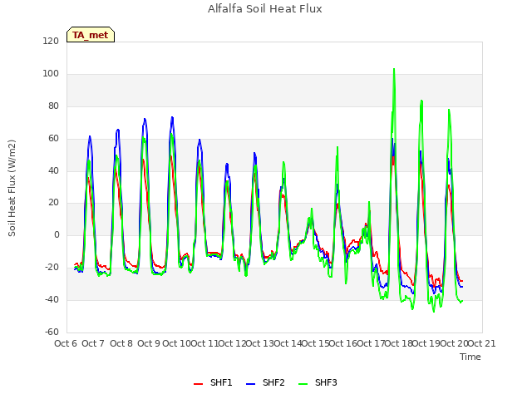Click the -40 y-axis tick label
The width and height of the screenshot is (532, 399).
(52, 299)
